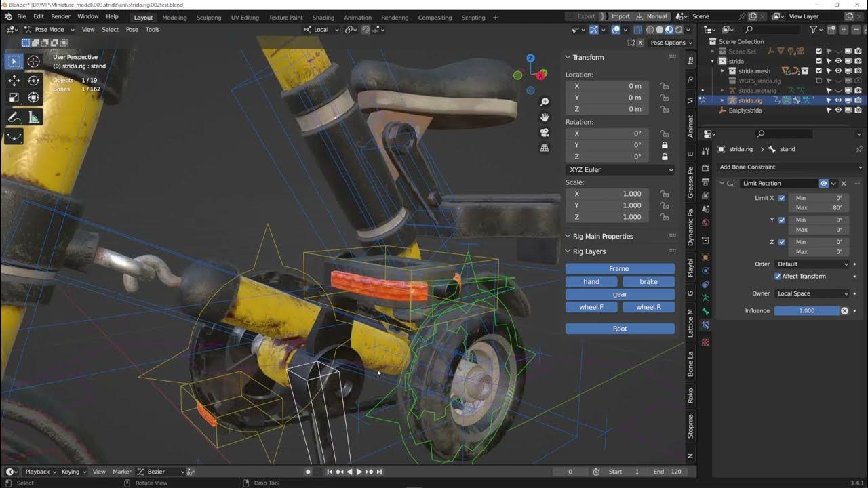Click the pin icon in Properties header
Image resolution: width=868 pixels, height=488 pixels.
tap(859, 149)
